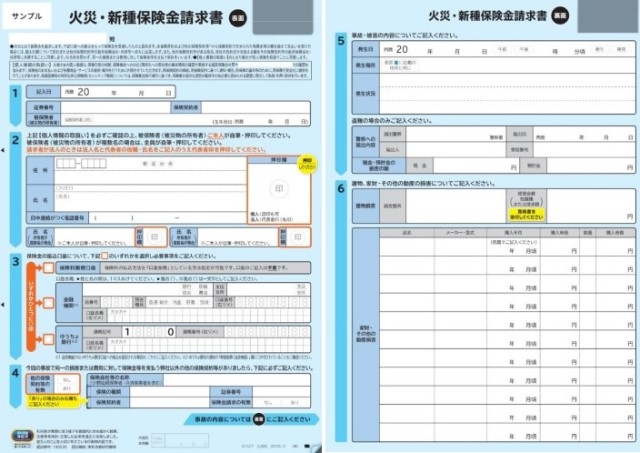
Task: Click the メーカー・型式 column header
Action: [x=460, y=233]
